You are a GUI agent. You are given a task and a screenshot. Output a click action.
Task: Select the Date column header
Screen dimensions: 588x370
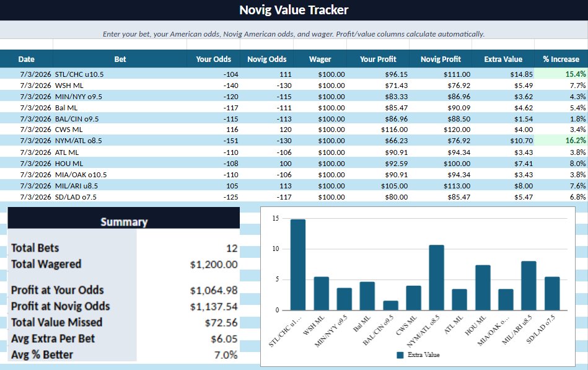tap(26, 59)
